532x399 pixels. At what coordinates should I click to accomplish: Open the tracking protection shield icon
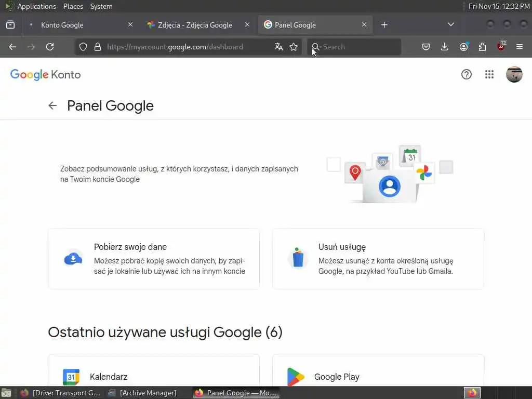pyautogui.click(x=83, y=47)
